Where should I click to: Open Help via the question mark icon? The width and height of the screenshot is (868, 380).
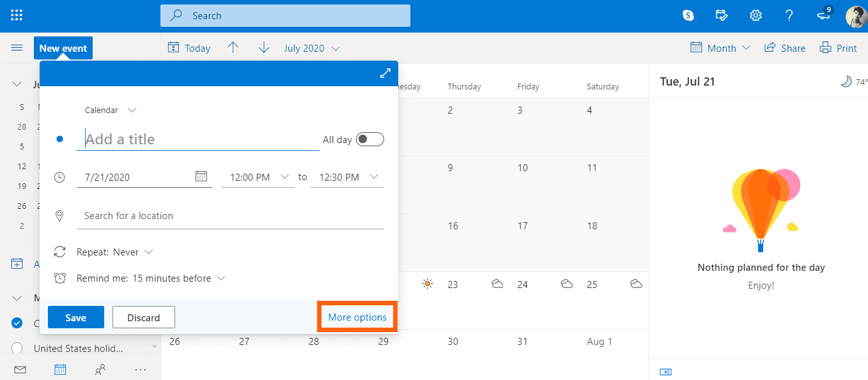tap(788, 15)
